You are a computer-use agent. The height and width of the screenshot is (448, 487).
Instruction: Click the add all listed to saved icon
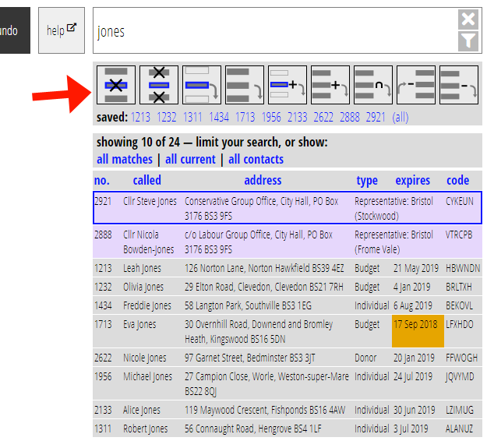click(330, 85)
